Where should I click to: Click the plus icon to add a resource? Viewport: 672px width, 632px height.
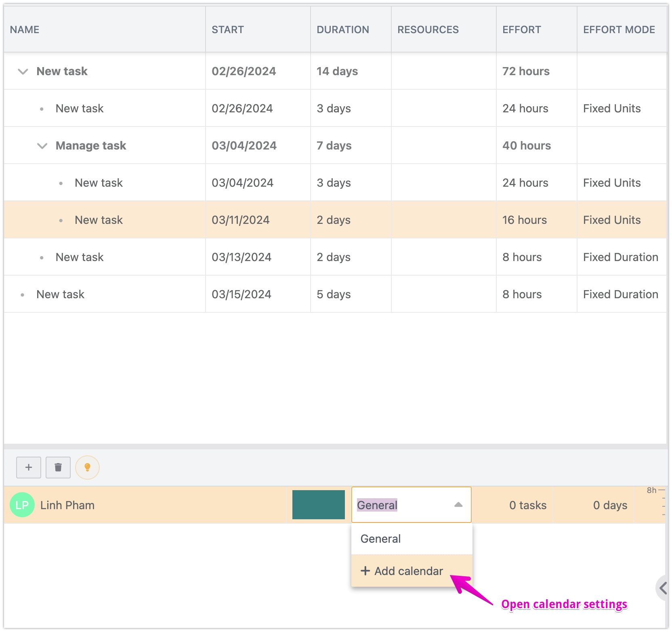[x=28, y=468]
